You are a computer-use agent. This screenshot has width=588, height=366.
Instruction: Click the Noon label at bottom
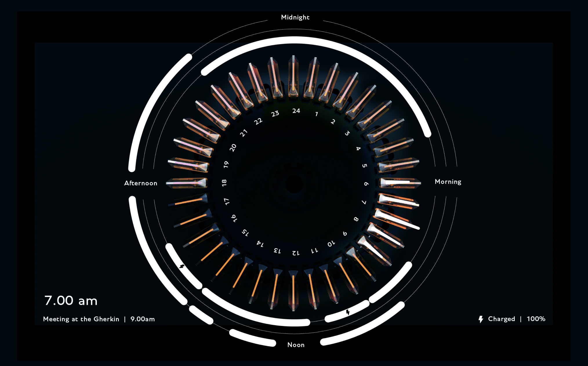coord(296,345)
